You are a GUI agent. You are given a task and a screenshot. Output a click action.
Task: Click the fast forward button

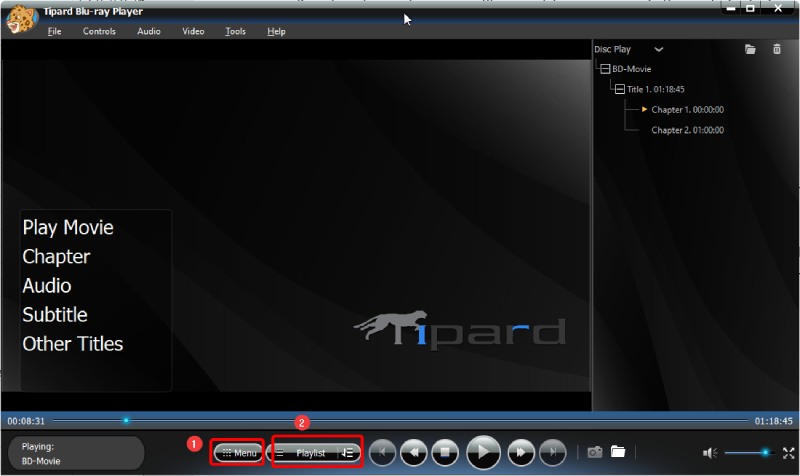point(521,452)
